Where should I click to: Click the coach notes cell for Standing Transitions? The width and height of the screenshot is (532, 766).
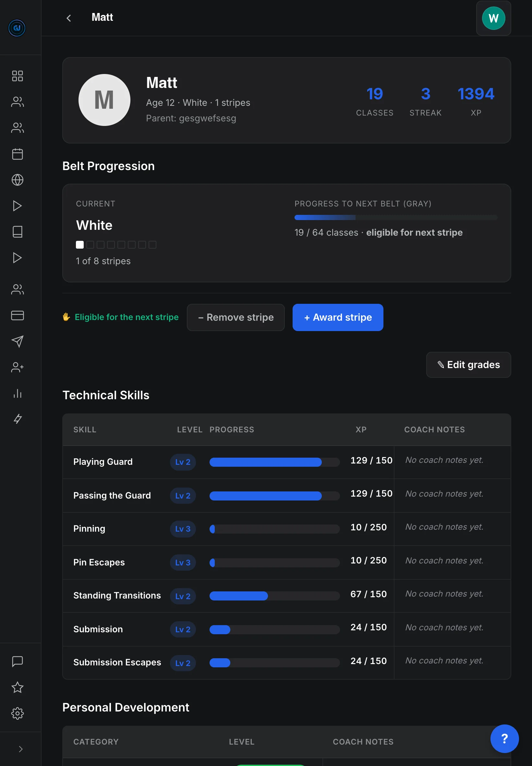click(x=452, y=596)
